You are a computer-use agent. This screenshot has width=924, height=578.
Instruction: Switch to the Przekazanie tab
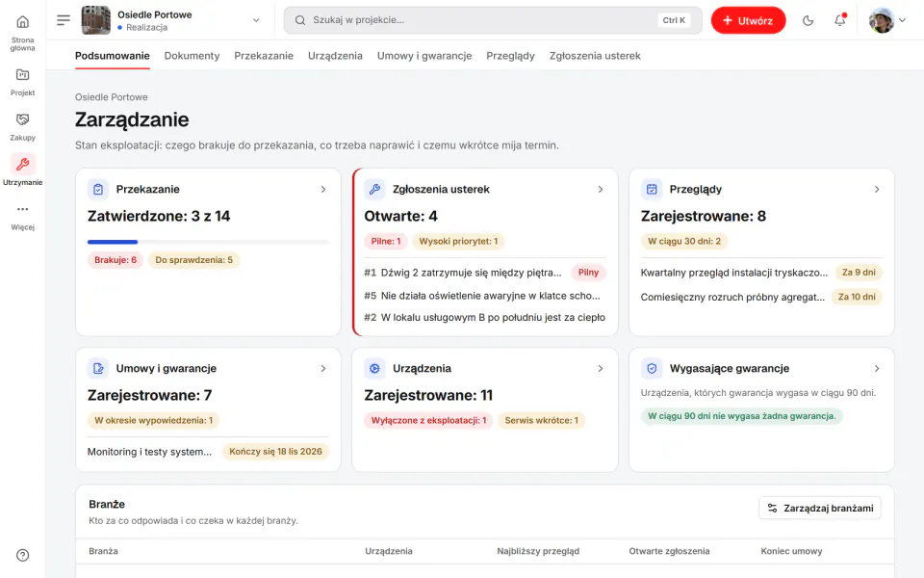click(x=264, y=56)
